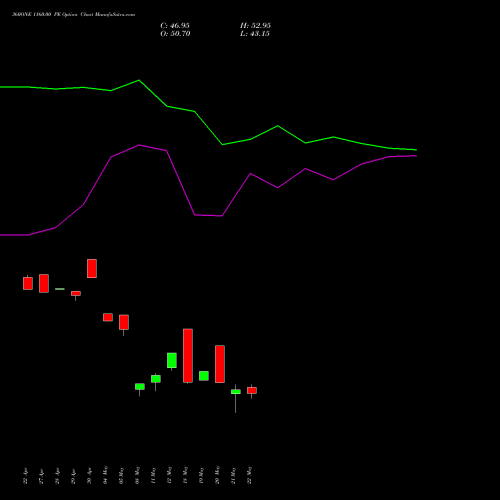This screenshot has height=500, width=500.
Task: Click the '27 Apr' date label
Action: coord(42,476)
